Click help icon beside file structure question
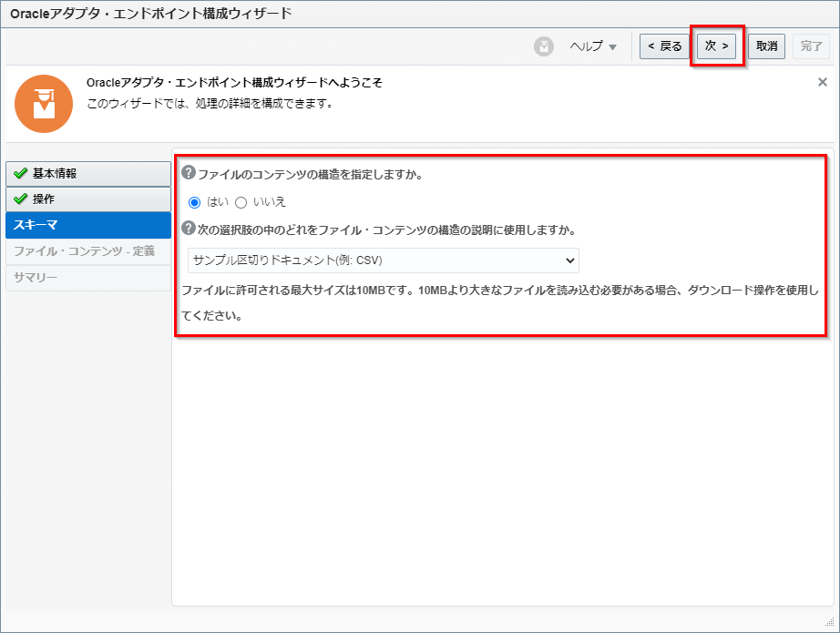This screenshot has width=840, height=633. (189, 173)
